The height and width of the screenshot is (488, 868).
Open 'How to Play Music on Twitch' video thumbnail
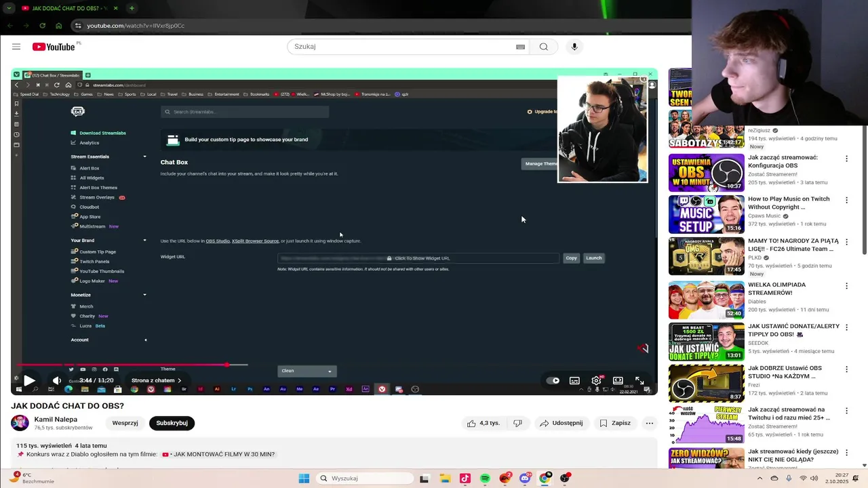point(706,214)
